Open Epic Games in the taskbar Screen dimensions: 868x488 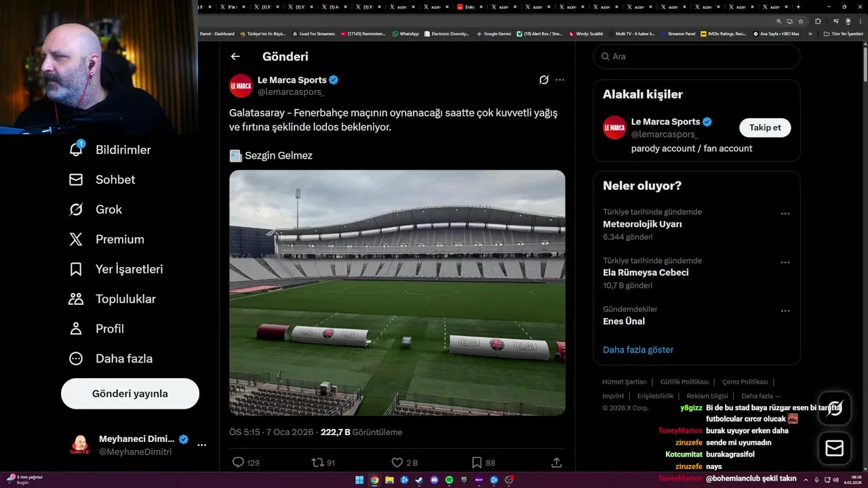point(464,480)
